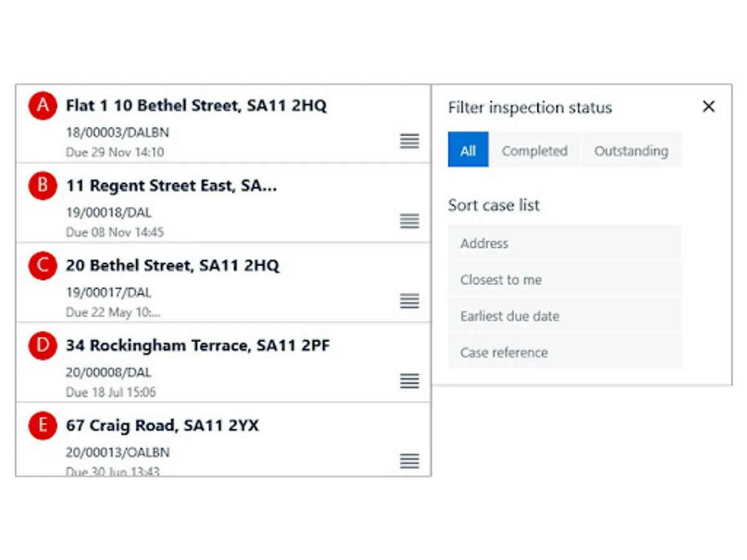Click hamburger icon for 20 Bethel Street
The image size is (747, 560).
point(409,301)
